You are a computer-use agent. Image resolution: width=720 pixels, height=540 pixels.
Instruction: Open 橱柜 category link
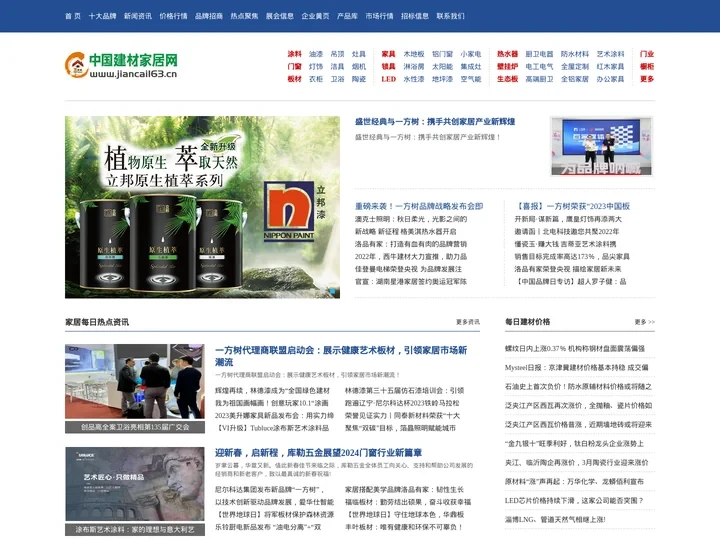(x=647, y=67)
